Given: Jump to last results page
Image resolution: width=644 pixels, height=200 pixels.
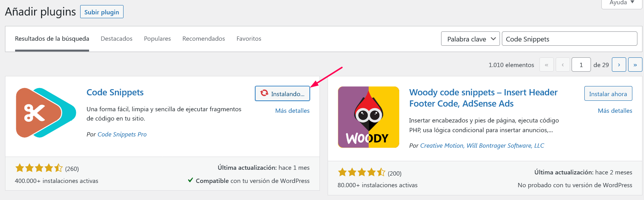Looking at the screenshot, I should 635,65.
